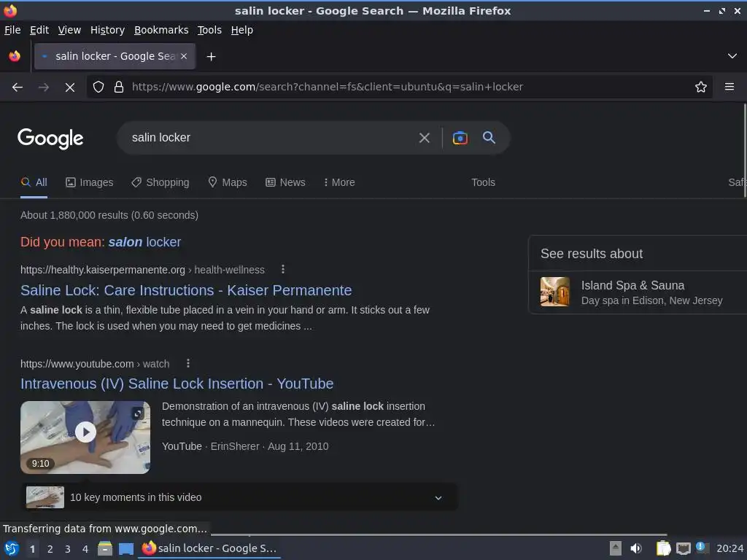
Task: Open the Firefox View pinned icon
Action: click(x=15, y=56)
